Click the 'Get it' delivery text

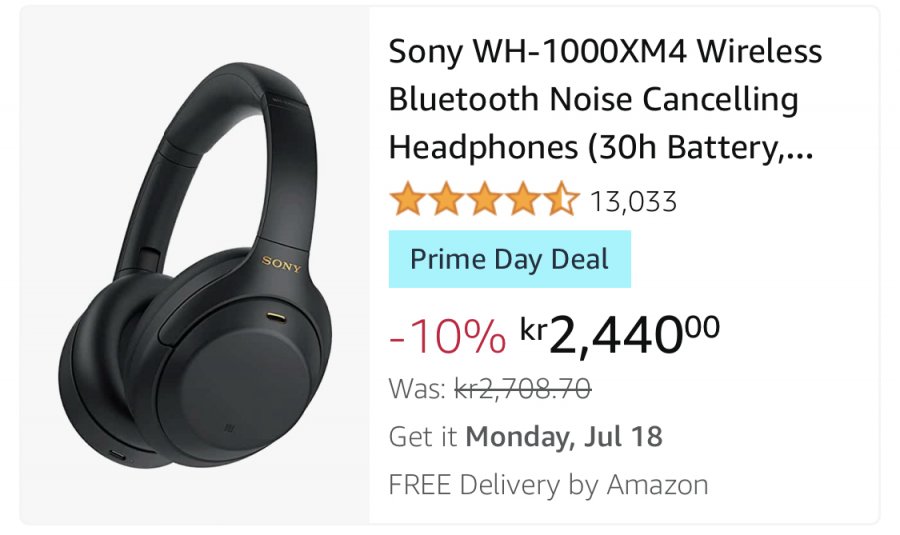423,436
